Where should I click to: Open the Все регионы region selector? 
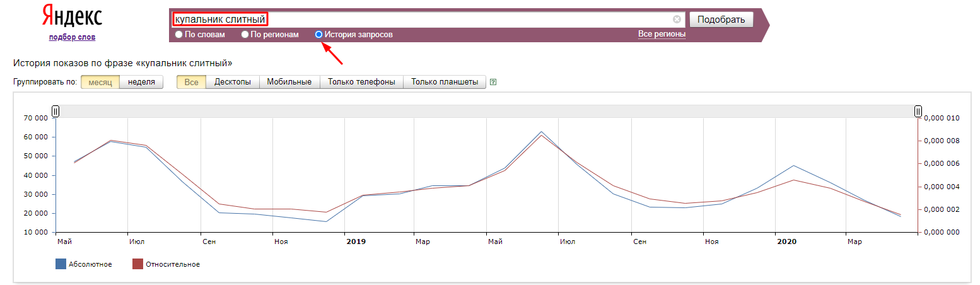tap(662, 34)
